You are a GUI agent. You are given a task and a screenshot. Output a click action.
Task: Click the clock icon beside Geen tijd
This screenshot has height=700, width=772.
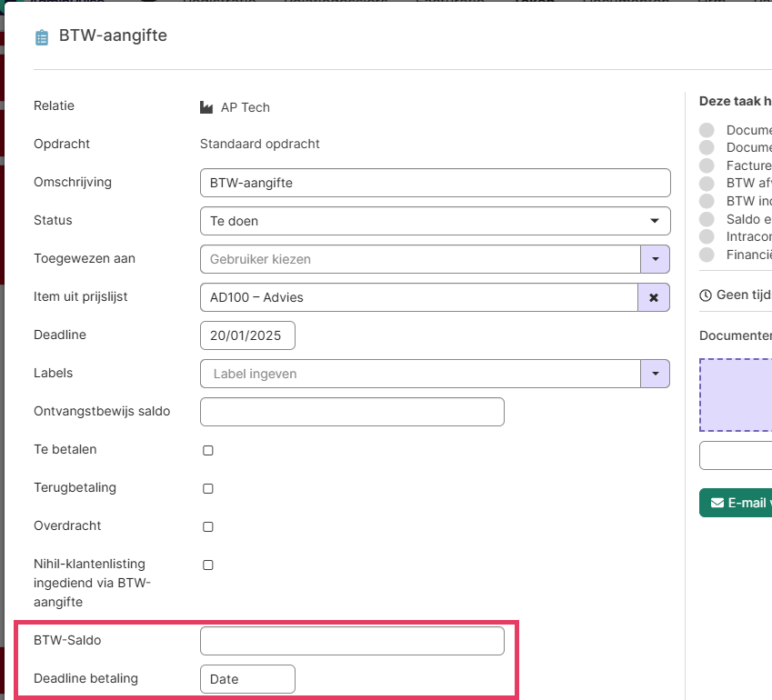[x=706, y=295]
